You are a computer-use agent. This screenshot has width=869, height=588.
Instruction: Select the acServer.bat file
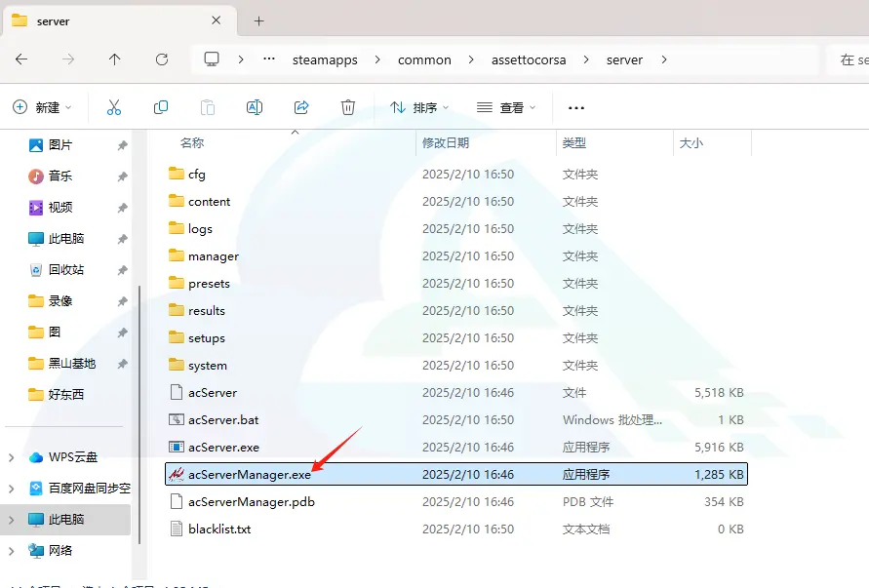tap(456, 419)
